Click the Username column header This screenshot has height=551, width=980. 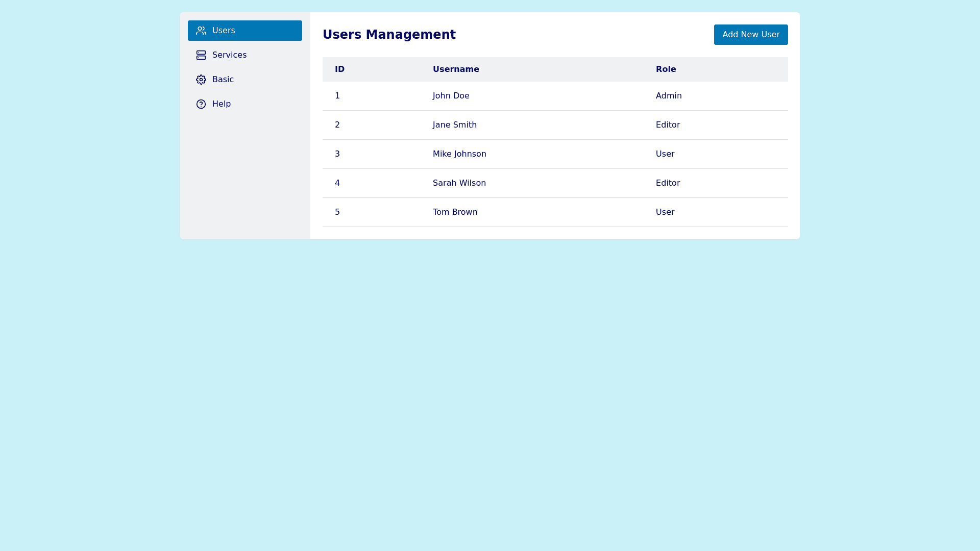tap(456, 69)
